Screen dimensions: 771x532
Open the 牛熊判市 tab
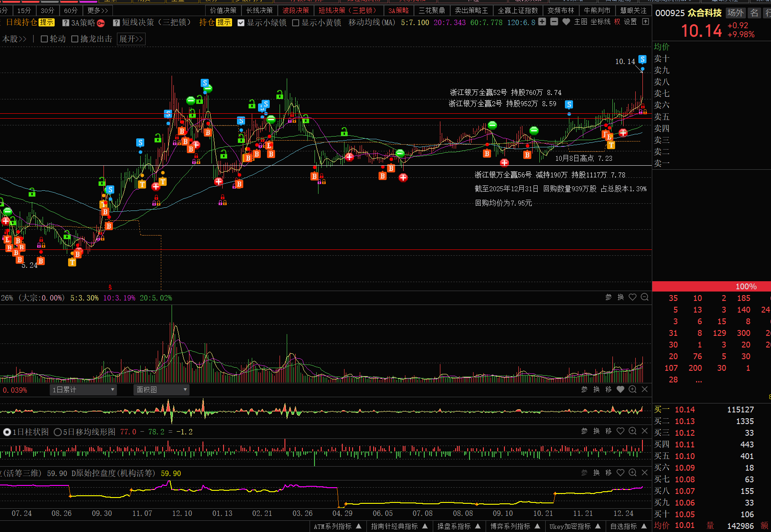597,10
